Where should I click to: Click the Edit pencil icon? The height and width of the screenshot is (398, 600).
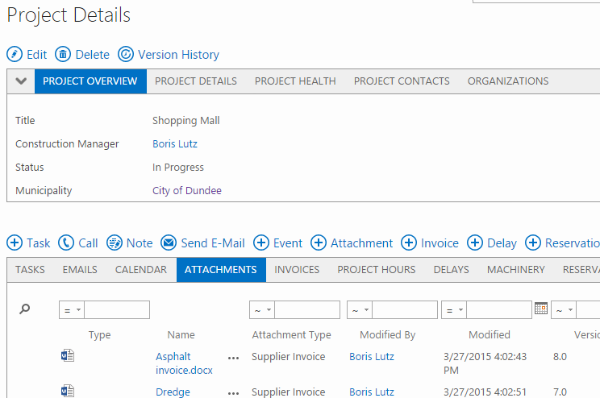coord(15,54)
